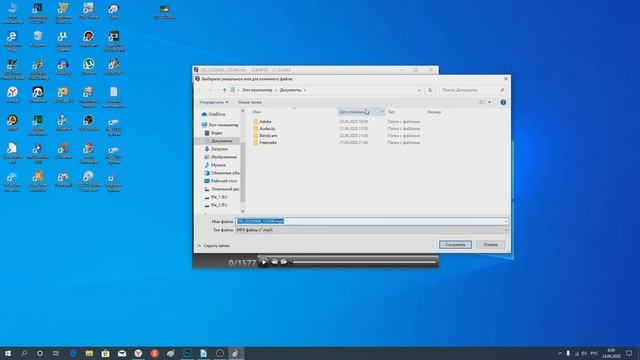
Task: Collapse folders with Скрыть папки
Action: point(213,246)
